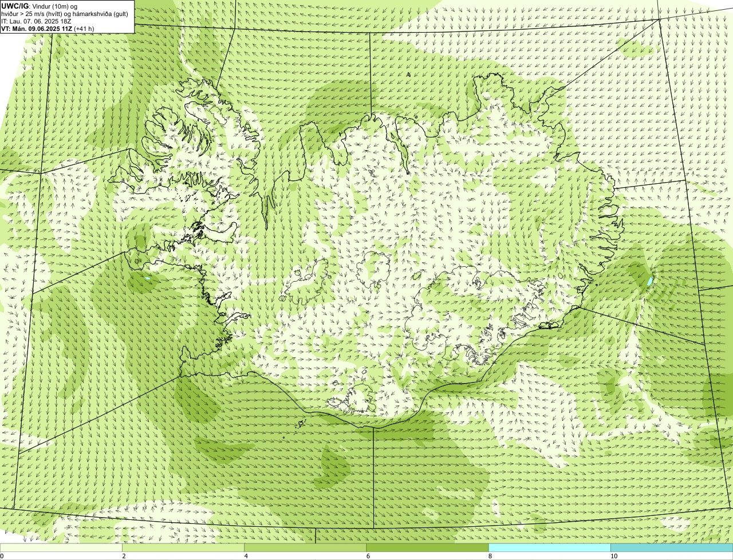Select the medium green 4–6 scale segment
Screen dimensions: 733x560
(305, 547)
